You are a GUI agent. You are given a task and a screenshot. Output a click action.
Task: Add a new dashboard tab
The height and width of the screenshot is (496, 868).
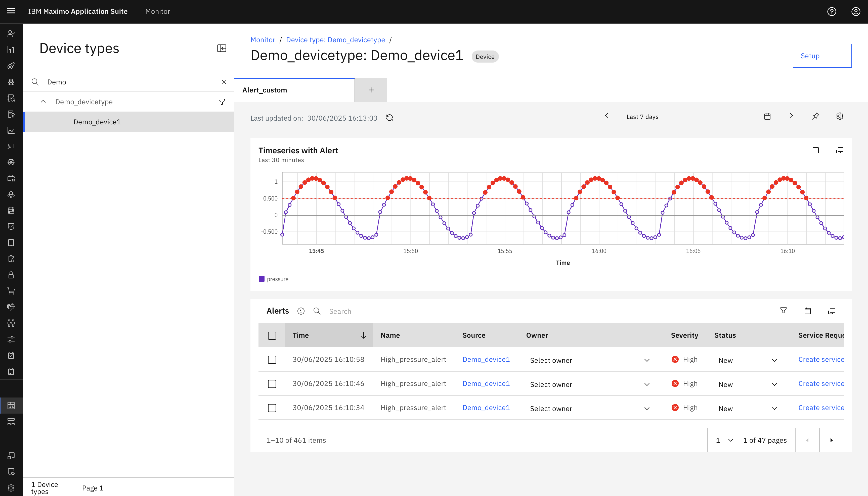371,90
